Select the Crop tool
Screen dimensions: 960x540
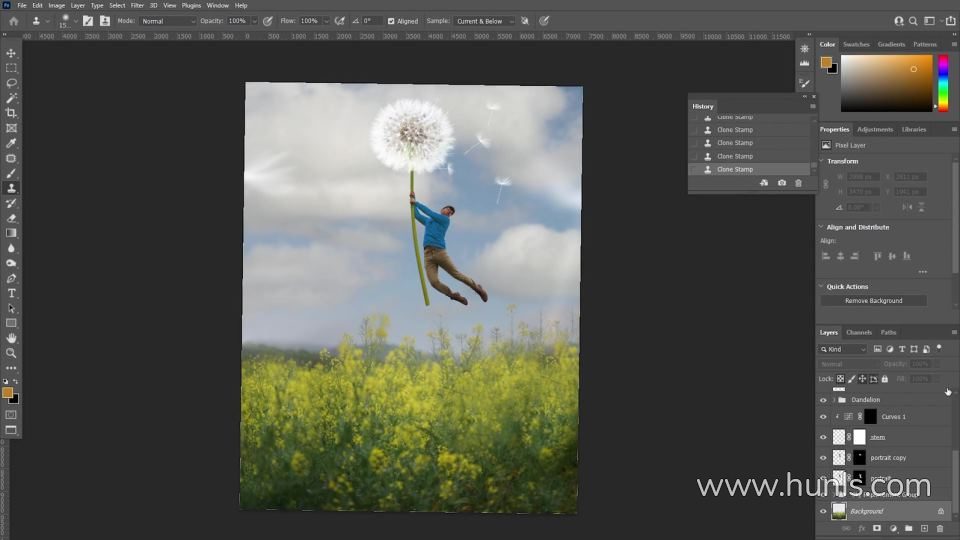pyautogui.click(x=11, y=113)
